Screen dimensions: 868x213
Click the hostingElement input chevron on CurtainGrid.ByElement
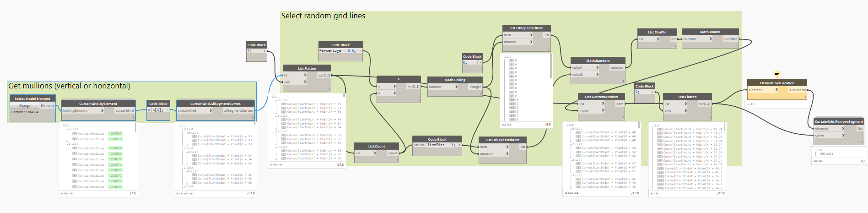coord(102,110)
